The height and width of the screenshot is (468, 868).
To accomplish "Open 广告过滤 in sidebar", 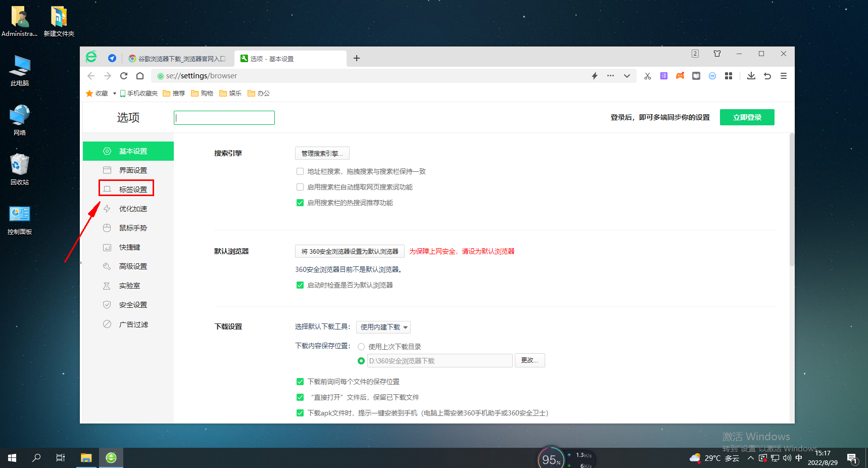I will tap(128, 324).
